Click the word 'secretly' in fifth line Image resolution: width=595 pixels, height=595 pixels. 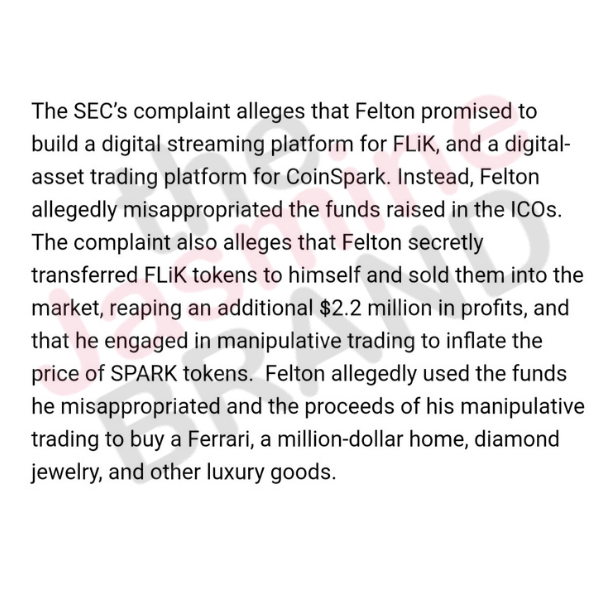[x=445, y=243]
